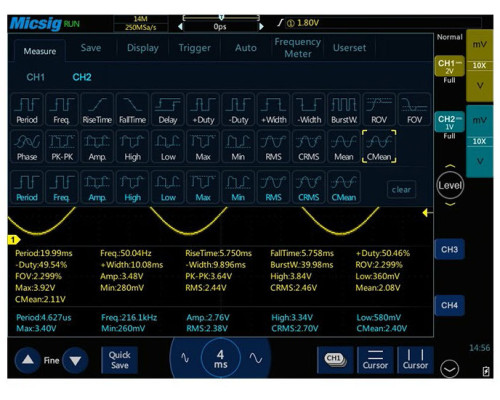Switch to the Trigger tab
This screenshot has width=500, height=400.
[x=195, y=48]
